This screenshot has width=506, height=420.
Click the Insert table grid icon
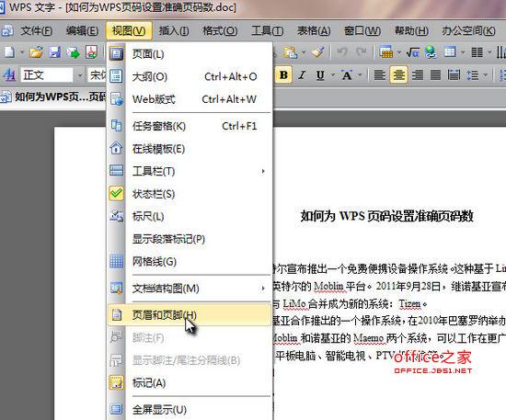click(450, 51)
